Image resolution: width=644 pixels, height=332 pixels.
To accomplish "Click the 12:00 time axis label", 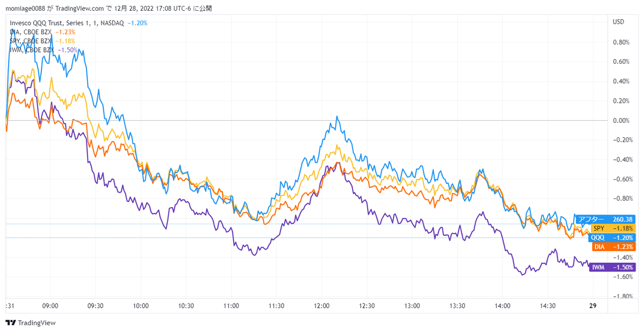I will (x=322, y=306).
